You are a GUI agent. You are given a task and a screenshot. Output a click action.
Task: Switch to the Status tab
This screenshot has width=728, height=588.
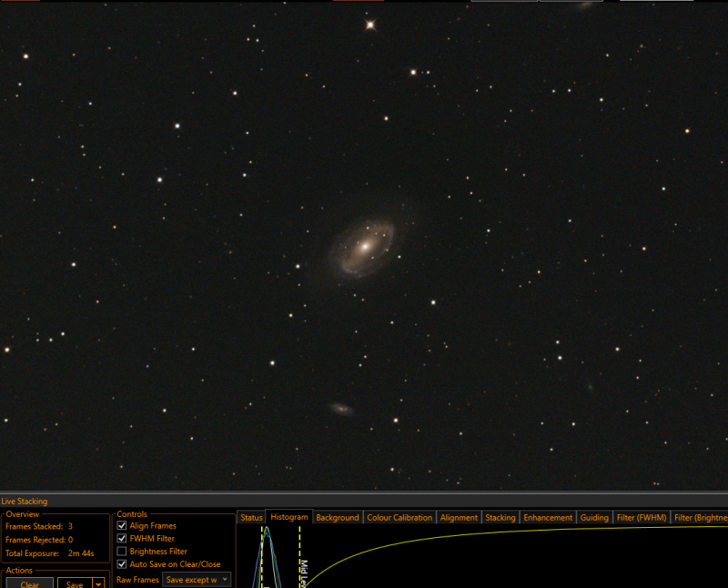coord(251,517)
